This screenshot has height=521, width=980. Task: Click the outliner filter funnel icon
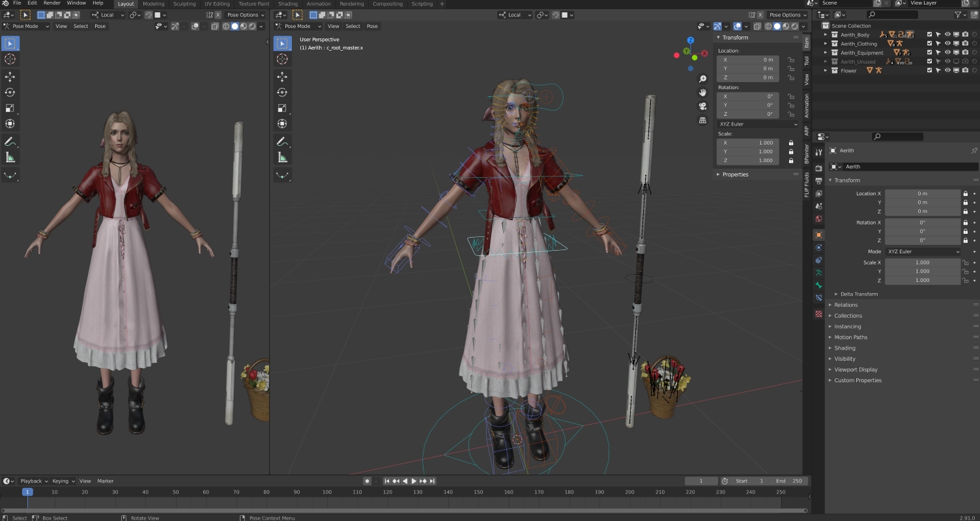pyautogui.click(x=958, y=14)
